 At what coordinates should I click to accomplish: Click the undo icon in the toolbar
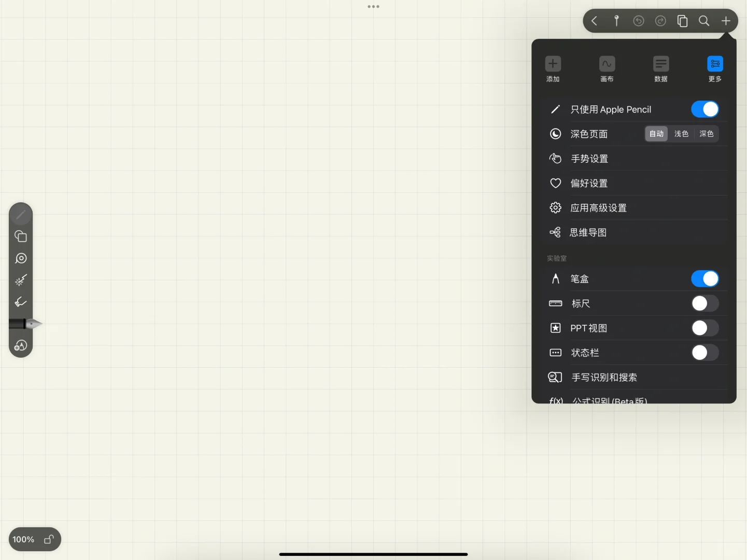pyautogui.click(x=638, y=21)
